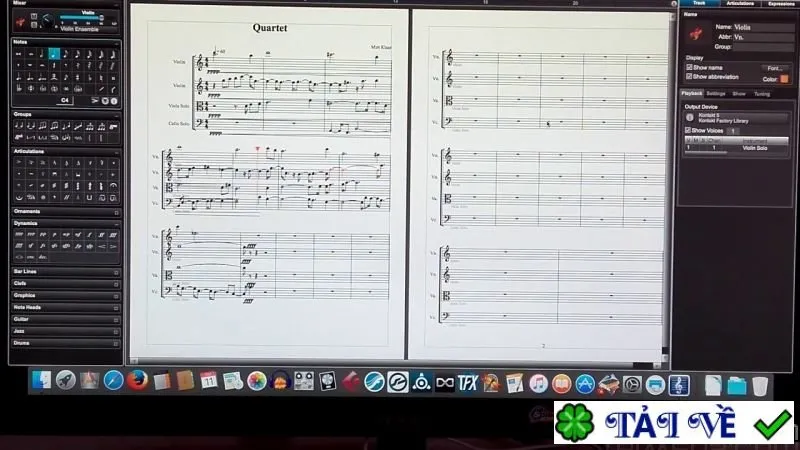
Task: Select the mp dynamic marking
Action: (66, 235)
